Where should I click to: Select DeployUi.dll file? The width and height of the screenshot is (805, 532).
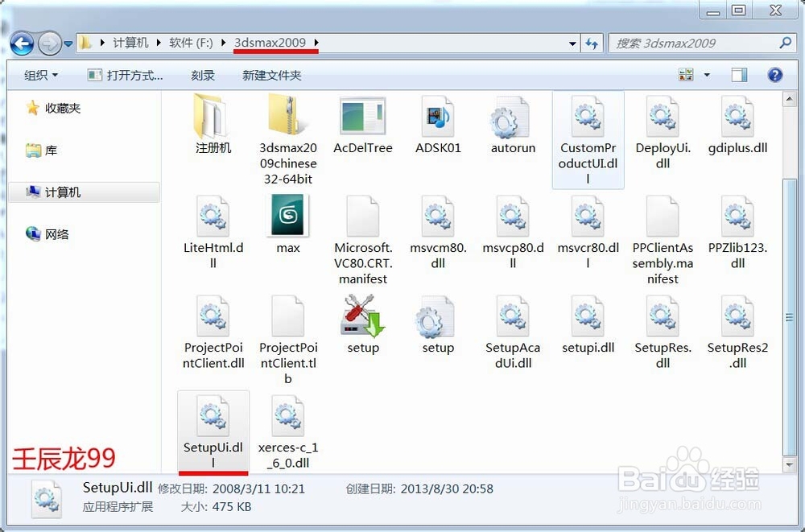click(663, 132)
